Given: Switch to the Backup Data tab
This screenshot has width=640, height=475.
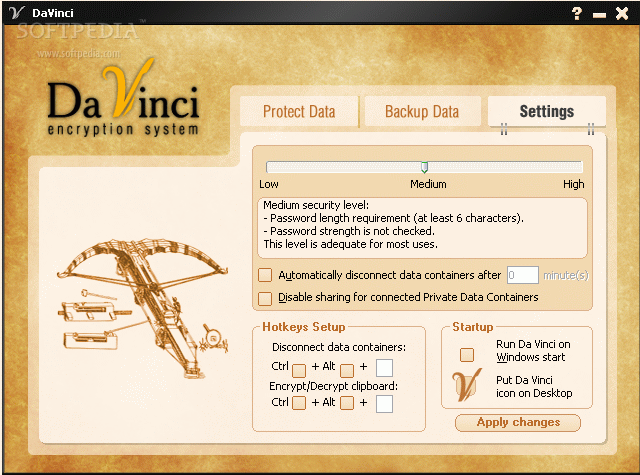Looking at the screenshot, I should pos(422,111).
